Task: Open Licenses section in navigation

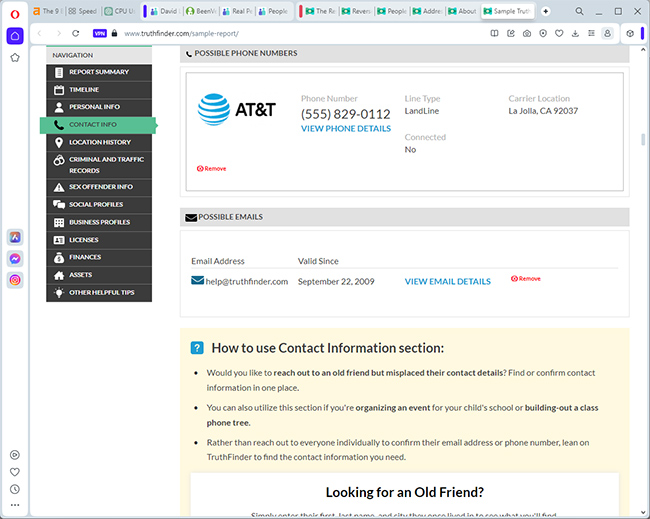Action: (99, 240)
